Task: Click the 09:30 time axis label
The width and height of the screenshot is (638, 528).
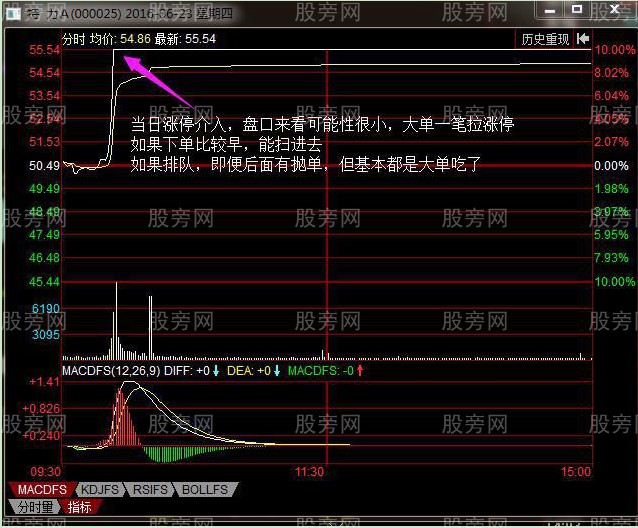Action: click(x=46, y=472)
